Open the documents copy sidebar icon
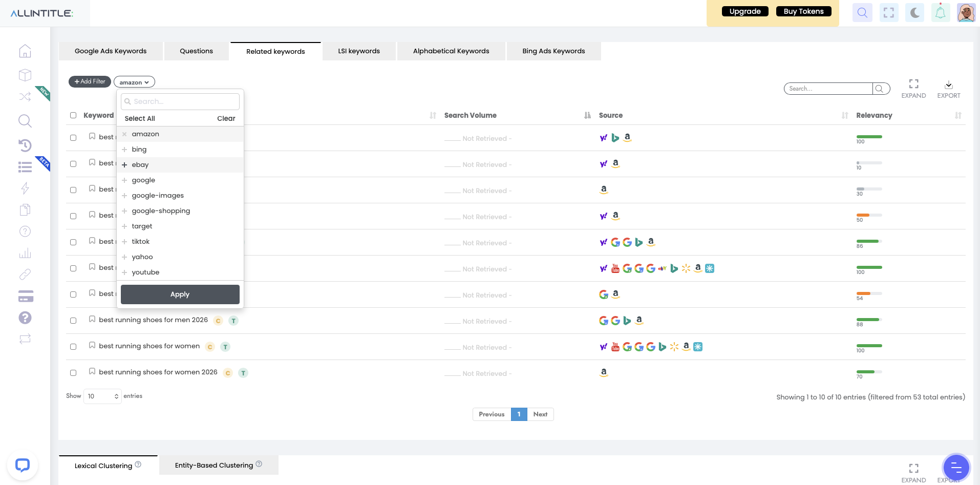This screenshot has width=980, height=485. coord(25,209)
